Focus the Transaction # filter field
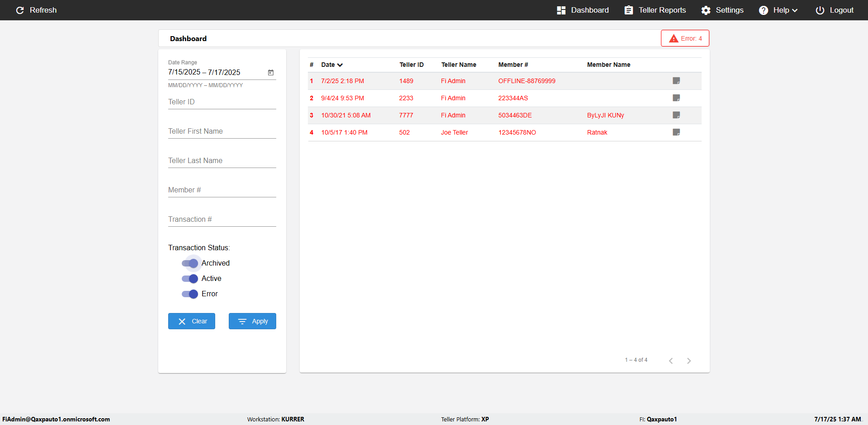The height and width of the screenshot is (425, 868). (222, 220)
